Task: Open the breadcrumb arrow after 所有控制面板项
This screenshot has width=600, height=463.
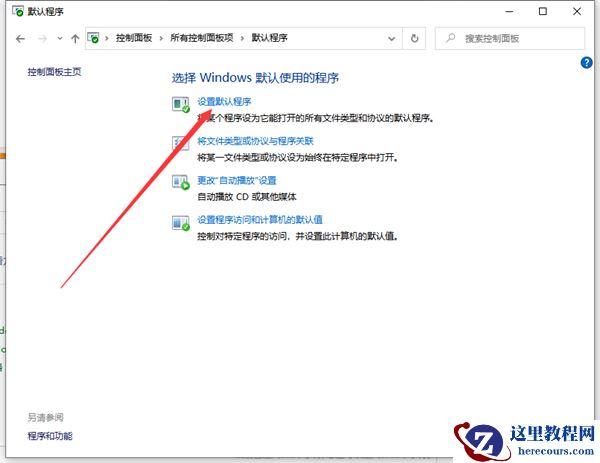Action: 242,38
